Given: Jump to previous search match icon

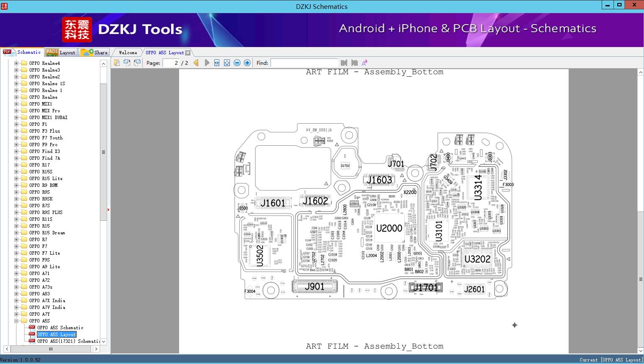Looking at the screenshot, I should (x=344, y=62).
